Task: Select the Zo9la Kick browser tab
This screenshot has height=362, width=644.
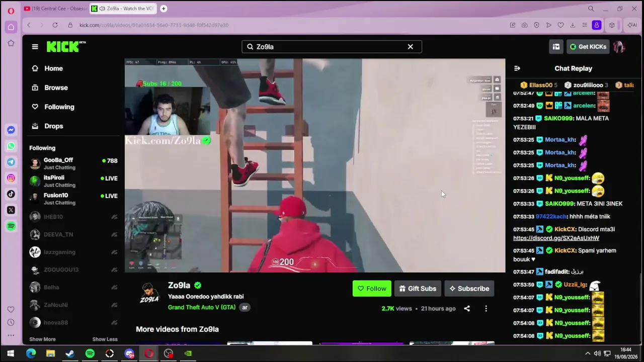Action: (123, 9)
